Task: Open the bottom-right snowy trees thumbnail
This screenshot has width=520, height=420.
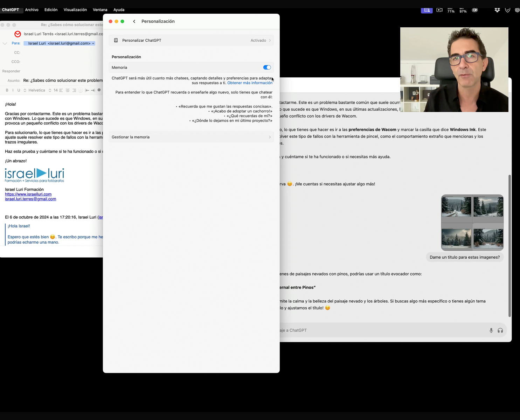Action: 488,239
